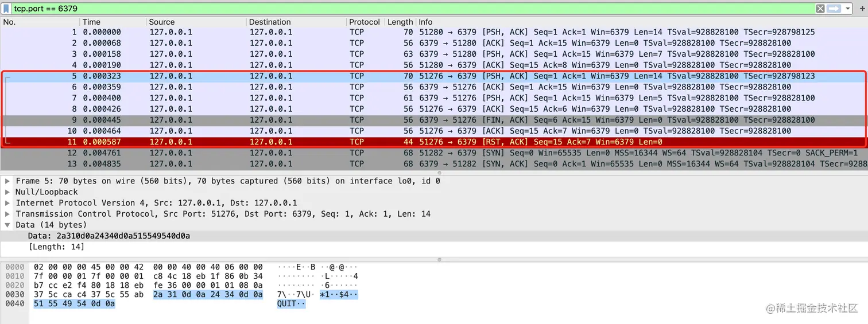Expand Internet Protocol Version 4 node
This screenshot has width=868, height=324.
pyautogui.click(x=7, y=203)
